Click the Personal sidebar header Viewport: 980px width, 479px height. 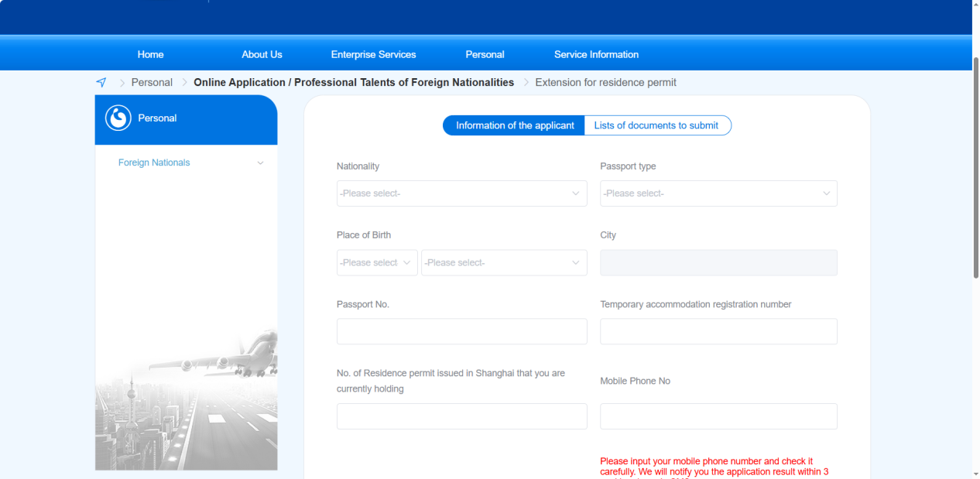[x=186, y=118]
